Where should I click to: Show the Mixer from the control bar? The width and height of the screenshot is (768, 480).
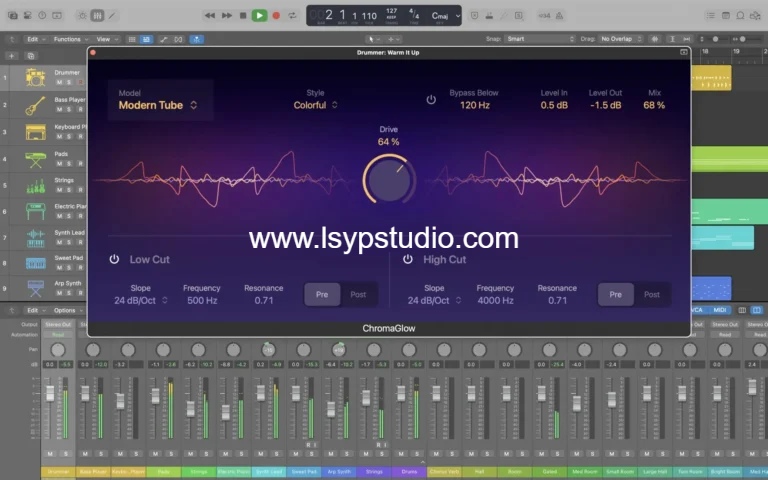tap(97, 16)
